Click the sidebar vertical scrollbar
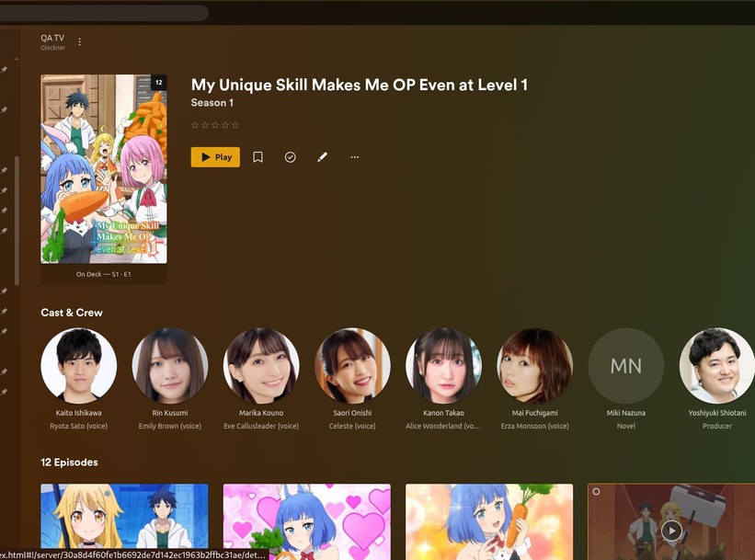 click(17, 221)
